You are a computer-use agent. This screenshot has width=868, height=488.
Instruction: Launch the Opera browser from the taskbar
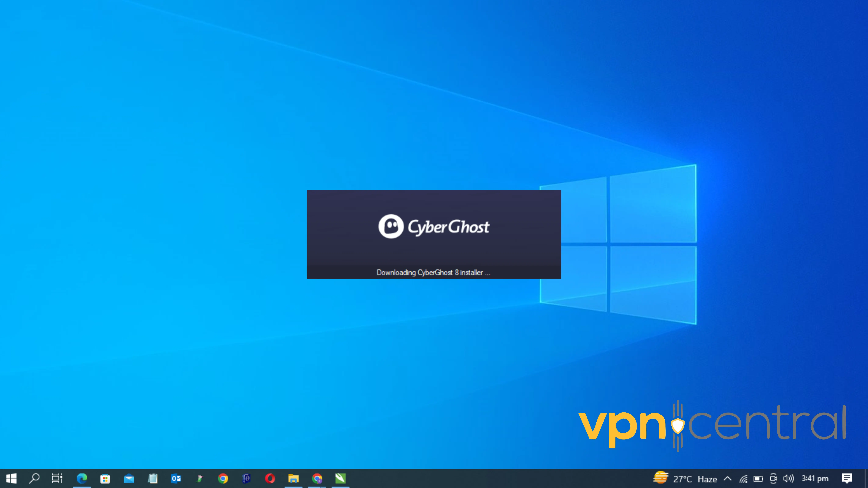pos(270,478)
